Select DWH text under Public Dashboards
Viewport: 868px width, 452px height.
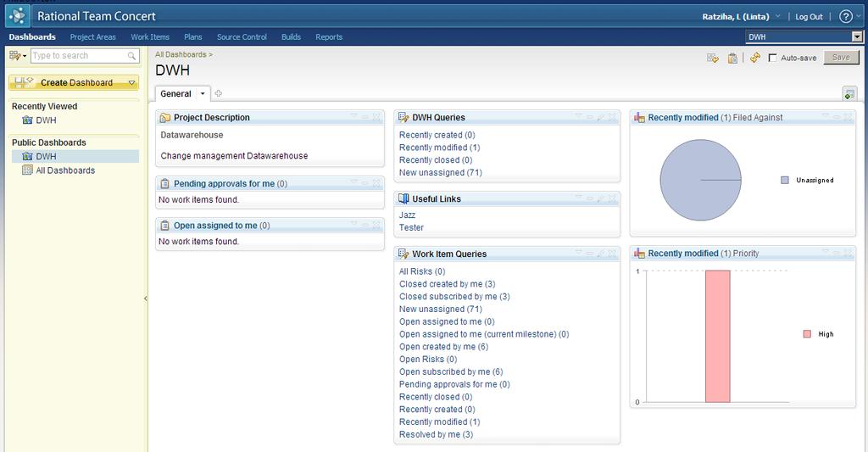tap(46, 156)
